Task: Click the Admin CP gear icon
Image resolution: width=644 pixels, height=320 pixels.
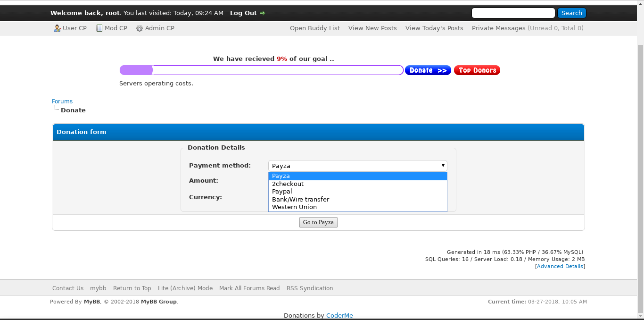Action: click(x=140, y=28)
